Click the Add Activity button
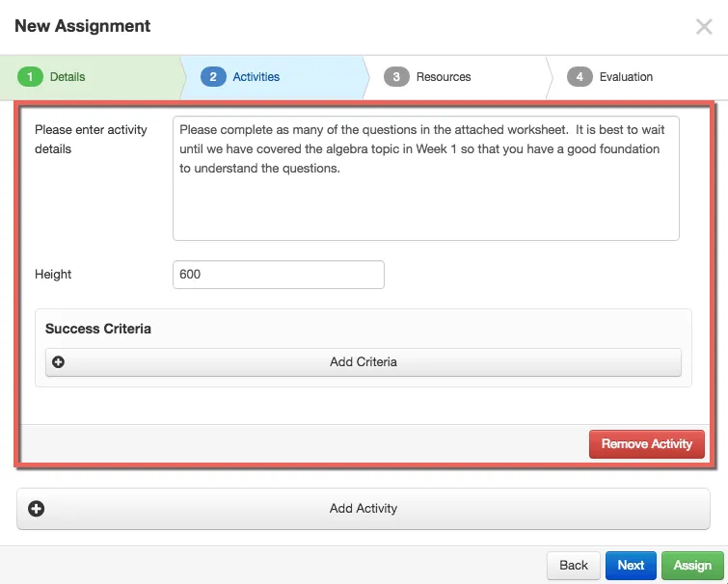The image size is (728, 584). coord(364,509)
